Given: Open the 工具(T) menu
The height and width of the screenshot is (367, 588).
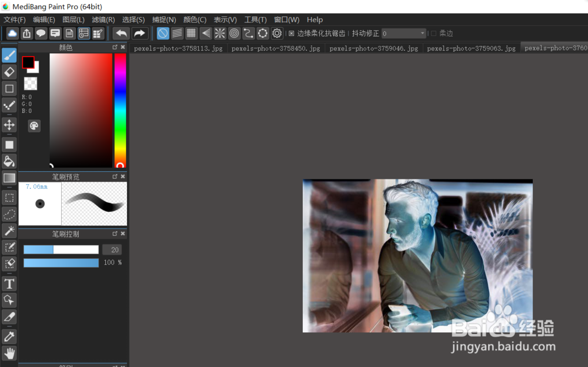Looking at the screenshot, I should point(255,19).
